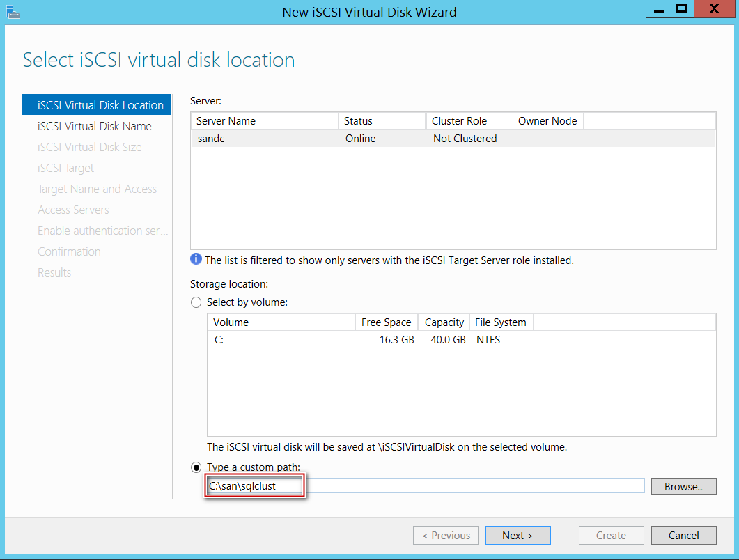Image resolution: width=739 pixels, height=560 pixels.
Task: Click the wizard icon in title bar
Action: pyautogui.click(x=13, y=11)
